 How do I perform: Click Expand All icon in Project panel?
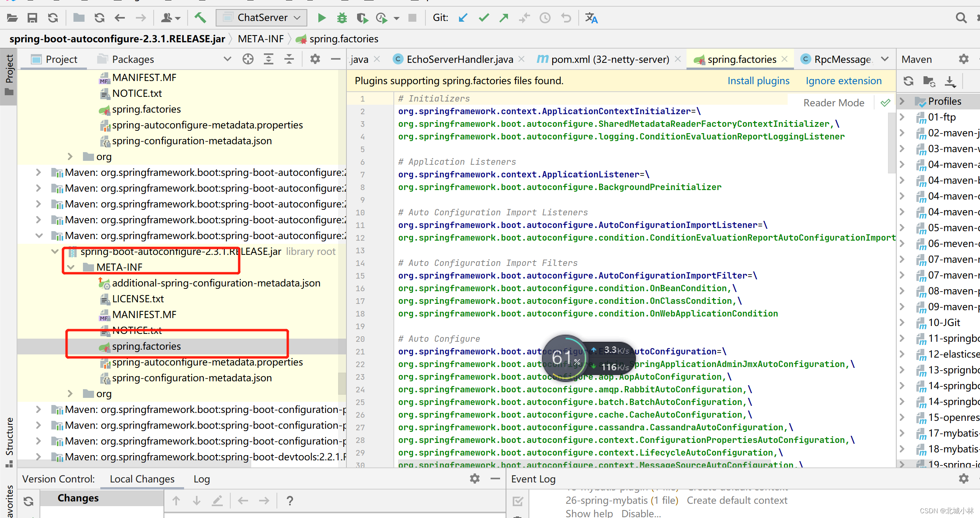pos(269,59)
